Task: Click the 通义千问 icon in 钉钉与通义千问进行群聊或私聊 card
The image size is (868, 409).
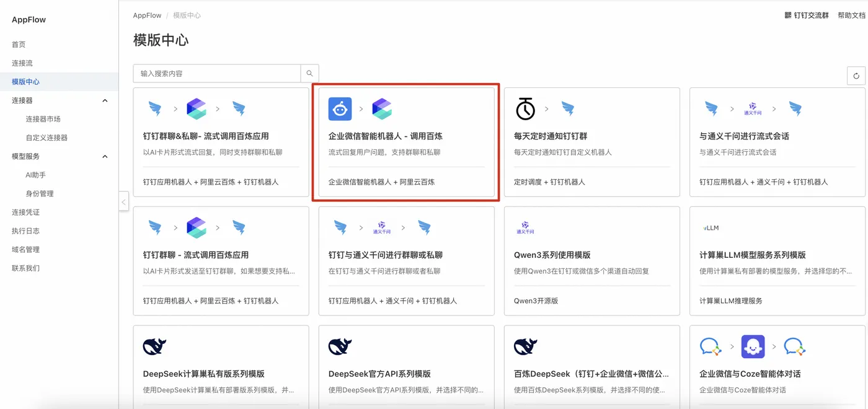Action: [382, 228]
